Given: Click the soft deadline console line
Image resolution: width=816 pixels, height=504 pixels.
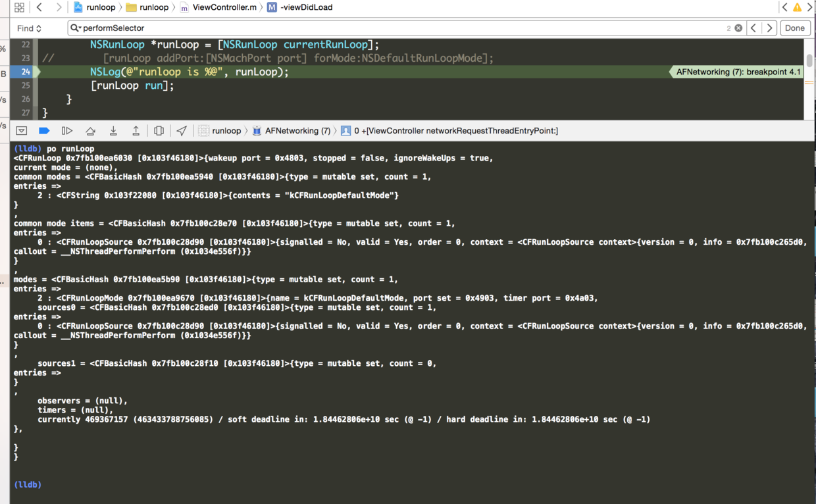Looking at the screenshot, I should pyautogui.click(x=344, y=419).
